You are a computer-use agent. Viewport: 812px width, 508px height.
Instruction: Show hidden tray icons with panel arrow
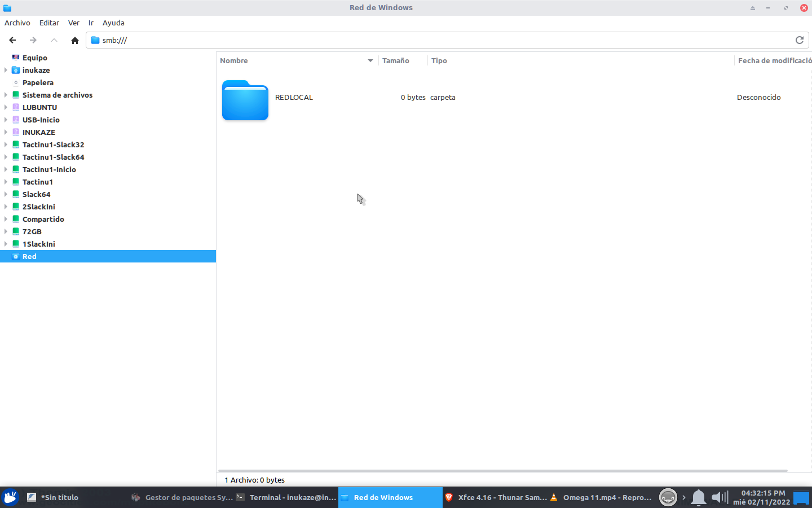point(684,497)
